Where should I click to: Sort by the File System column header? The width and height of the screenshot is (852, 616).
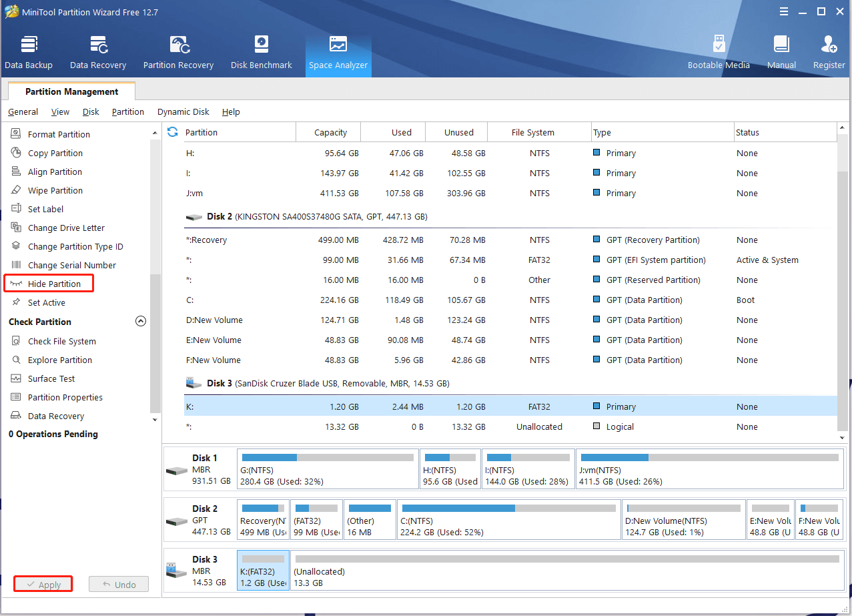tap(539, 132)
